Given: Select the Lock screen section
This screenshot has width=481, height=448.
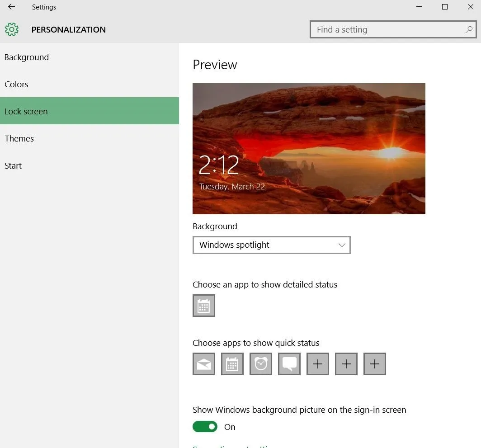Looking at the screenshot, I should (89, 111).
